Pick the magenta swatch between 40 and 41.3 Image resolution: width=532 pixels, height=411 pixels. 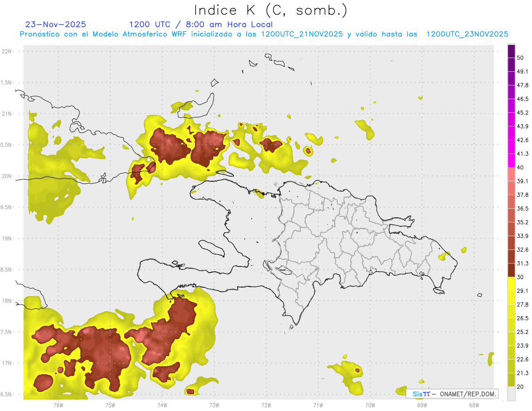tap(511, 161)
